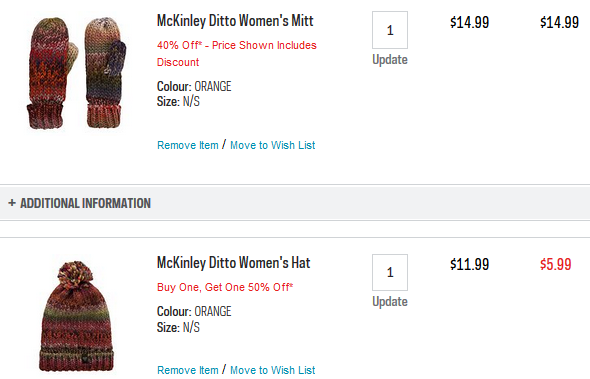Screen dimensions: 590x379
Task: Click the 40% Off discount notice
Action: 237,53
